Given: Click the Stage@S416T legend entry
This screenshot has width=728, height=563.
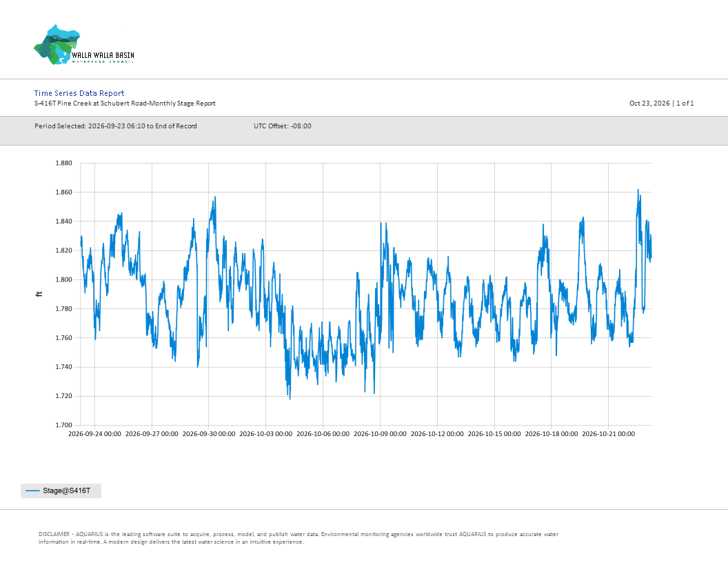Looking at the screenshot, I should (x=61, y=491).
